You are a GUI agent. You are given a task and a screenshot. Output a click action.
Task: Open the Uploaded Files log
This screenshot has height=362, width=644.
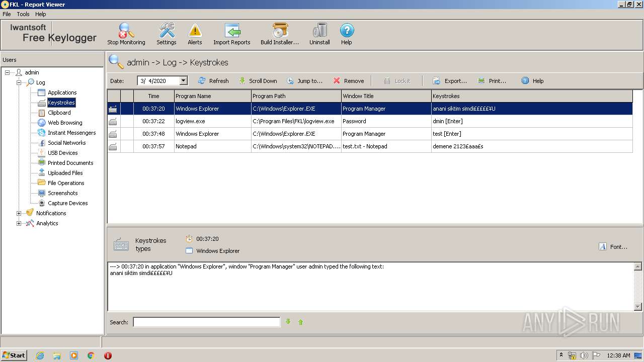(65, 173)
